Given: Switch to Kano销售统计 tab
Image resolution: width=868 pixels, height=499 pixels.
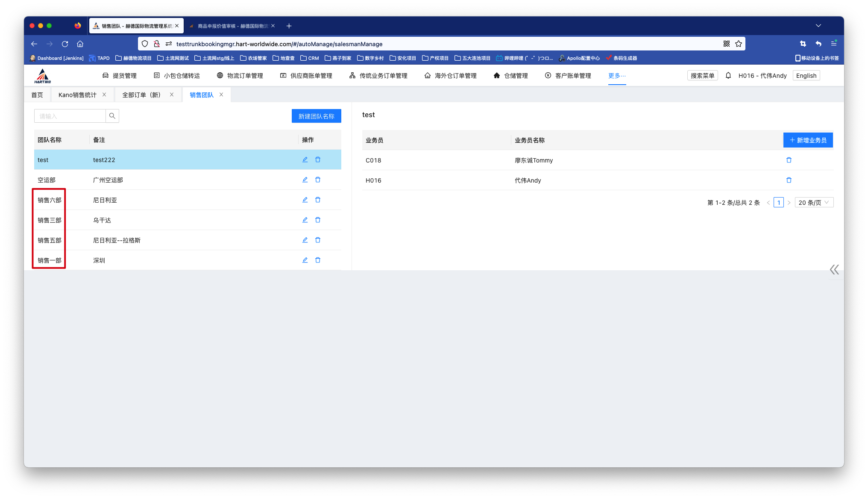Looking at the screenshot, I should [77, 95].
